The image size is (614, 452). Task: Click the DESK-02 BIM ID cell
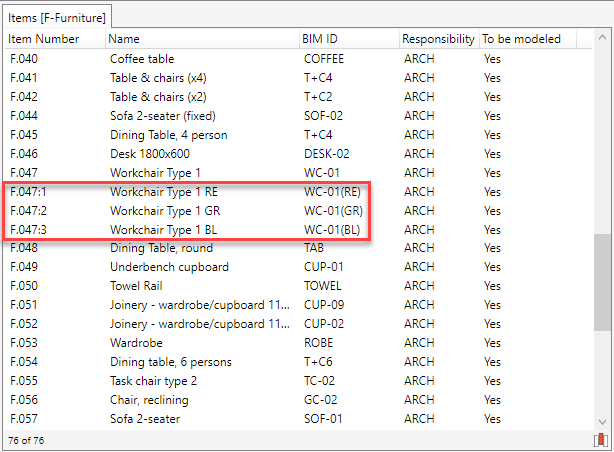pos(326,154)
